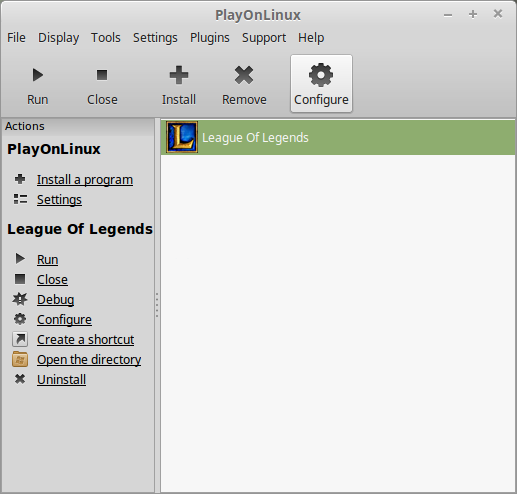Click the Settings link in sidebar
Viewport: 517px width, 494px height.
pyautogui.click(x=59, y=200)
